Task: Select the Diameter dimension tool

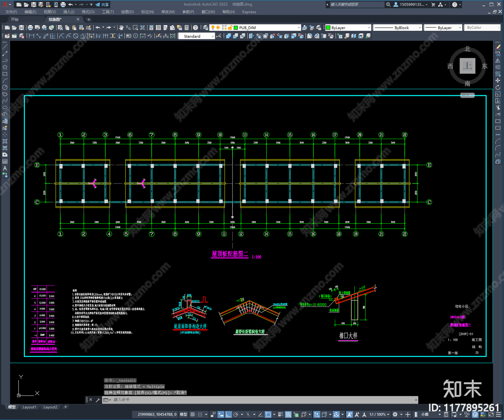Action: tap(76, 36)
